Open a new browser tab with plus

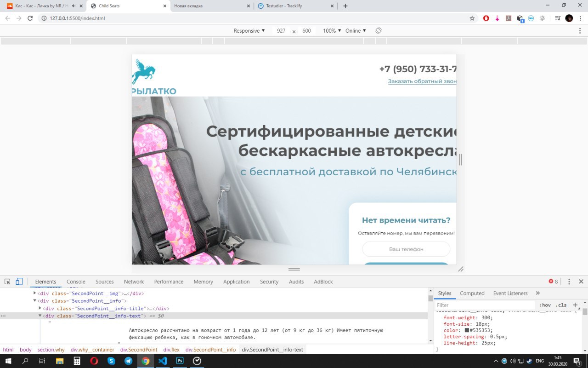point(345,6)
